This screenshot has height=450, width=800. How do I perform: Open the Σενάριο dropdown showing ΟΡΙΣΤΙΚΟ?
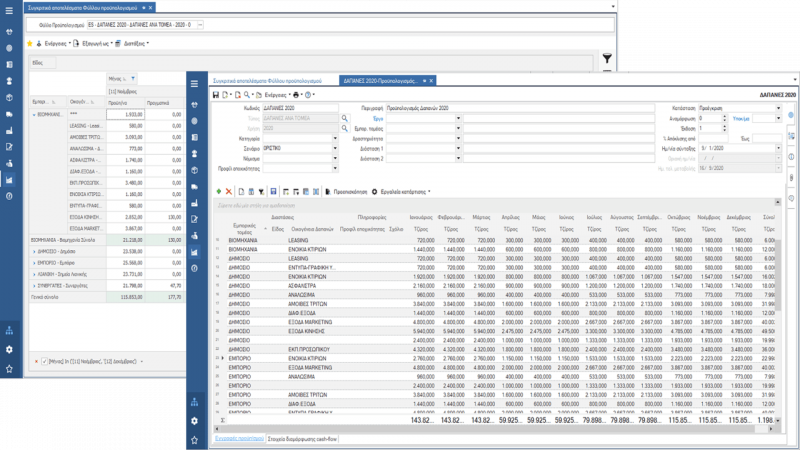tap(335, 148)
